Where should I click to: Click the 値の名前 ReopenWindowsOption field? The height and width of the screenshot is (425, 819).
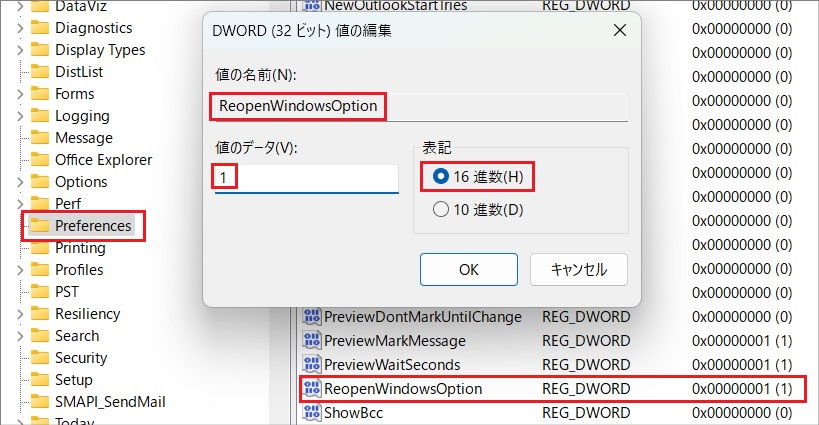point(417,106)
